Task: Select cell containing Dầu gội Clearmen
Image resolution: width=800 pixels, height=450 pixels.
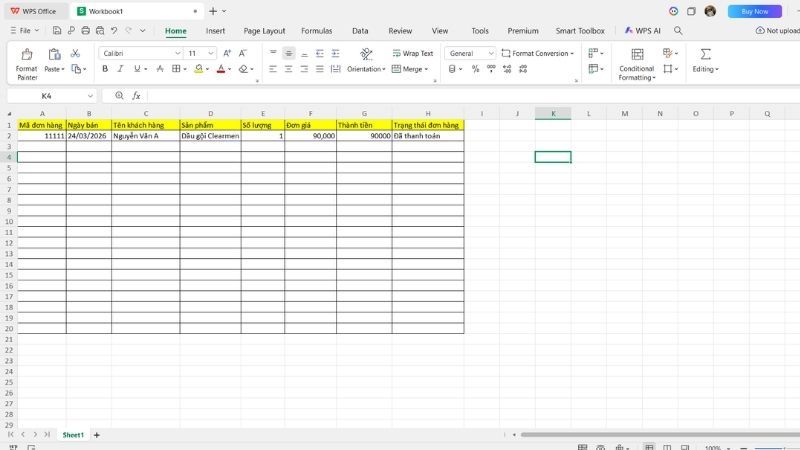Action: 210,136
